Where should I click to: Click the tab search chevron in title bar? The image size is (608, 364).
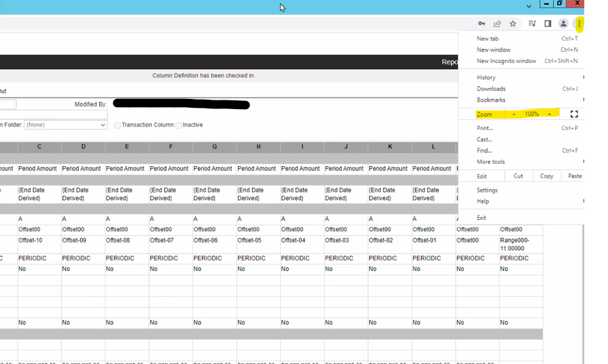pos(529,6)
